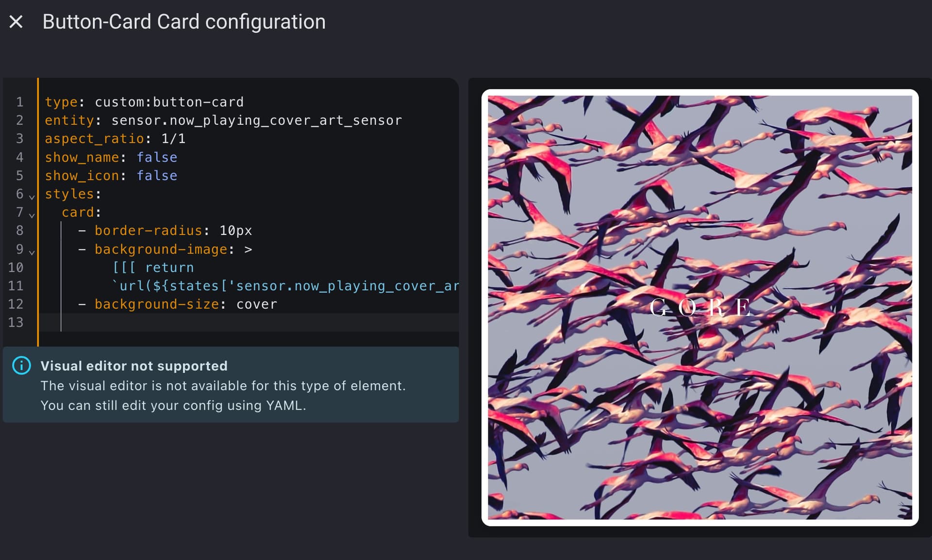Click the "Visual editor not supported" heading
This screenshot has width=932, height=560.
(x=134, y=366)
